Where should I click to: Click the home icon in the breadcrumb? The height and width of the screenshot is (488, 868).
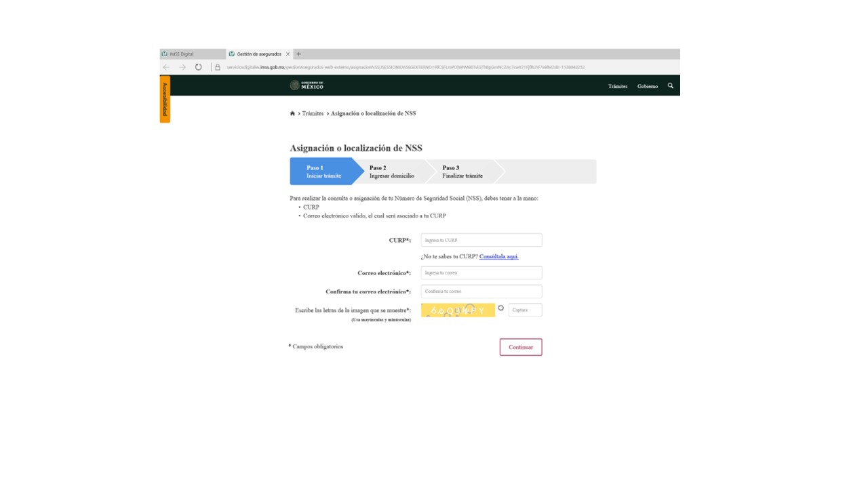292,114
